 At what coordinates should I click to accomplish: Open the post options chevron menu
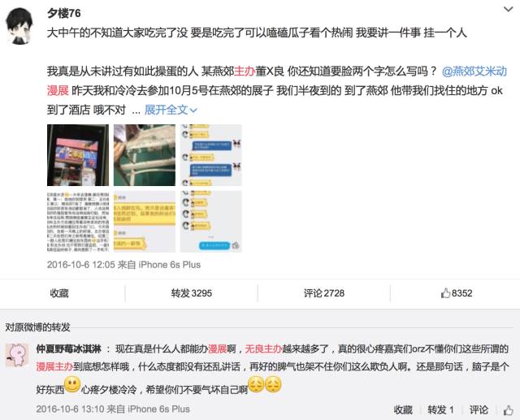click(508, 9)
